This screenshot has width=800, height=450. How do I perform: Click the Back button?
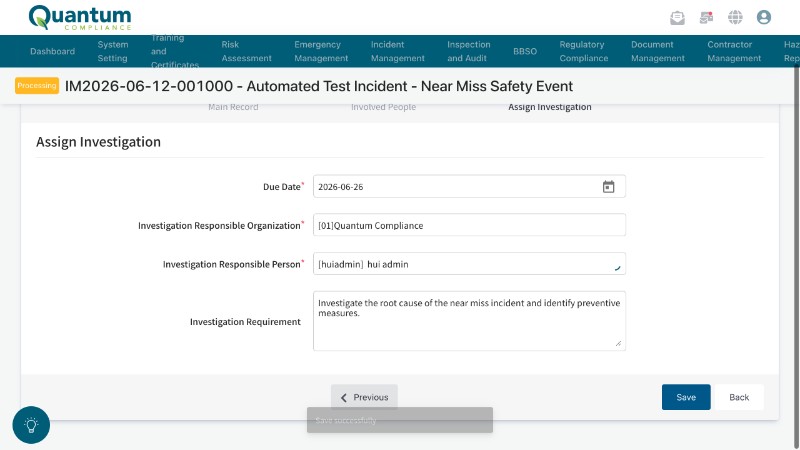[739, 397]
